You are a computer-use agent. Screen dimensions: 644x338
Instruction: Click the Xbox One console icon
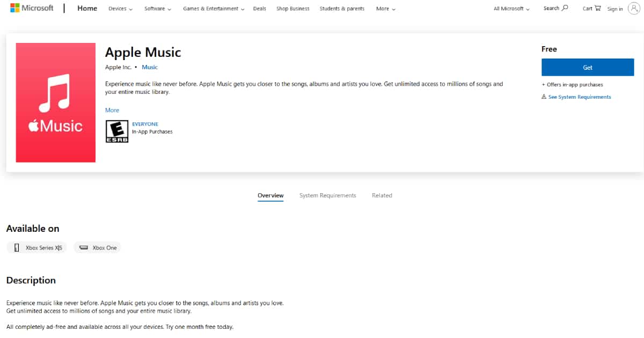[83, 248]
